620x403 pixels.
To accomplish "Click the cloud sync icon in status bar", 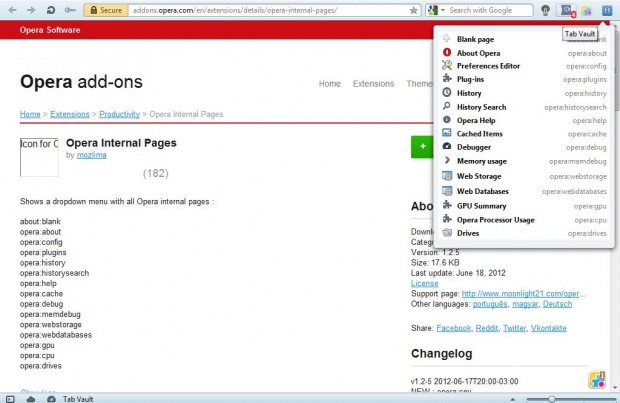I will point(31,399).
